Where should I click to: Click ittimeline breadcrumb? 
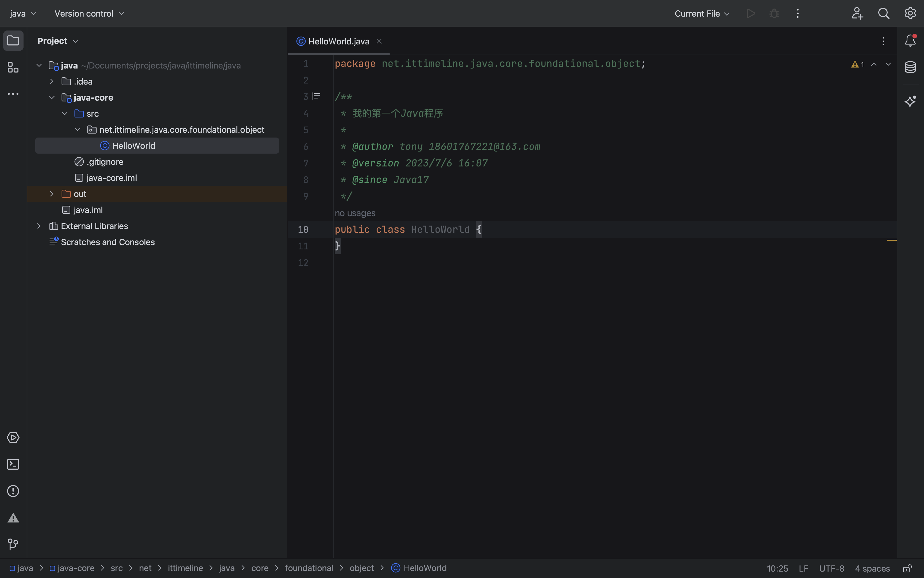(x=185, y=568)
